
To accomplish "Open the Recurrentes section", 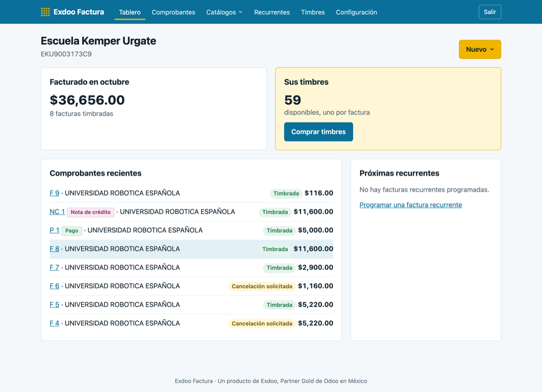I will tap(272, 12).
